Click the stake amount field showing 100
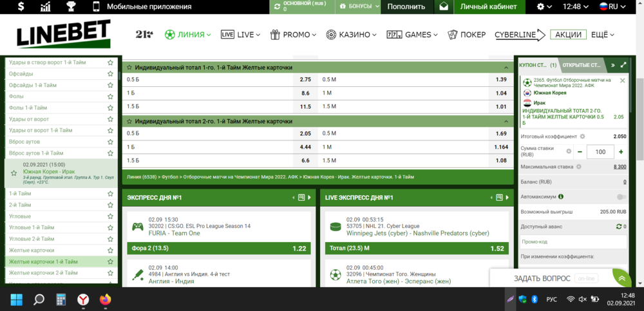Screen dimensions: 644x311 (600, 151)
